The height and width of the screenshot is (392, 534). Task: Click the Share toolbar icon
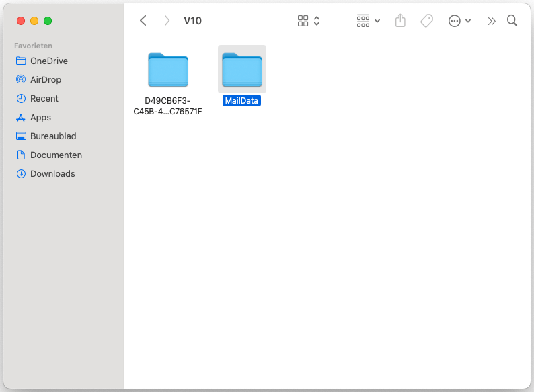tap(400, 21)
